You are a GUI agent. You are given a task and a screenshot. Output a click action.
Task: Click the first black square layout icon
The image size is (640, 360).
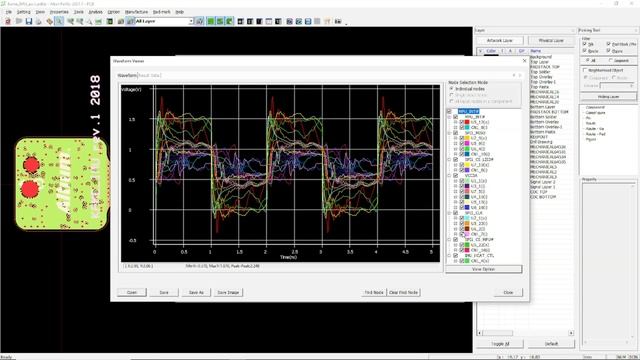(x=240, y=21)
